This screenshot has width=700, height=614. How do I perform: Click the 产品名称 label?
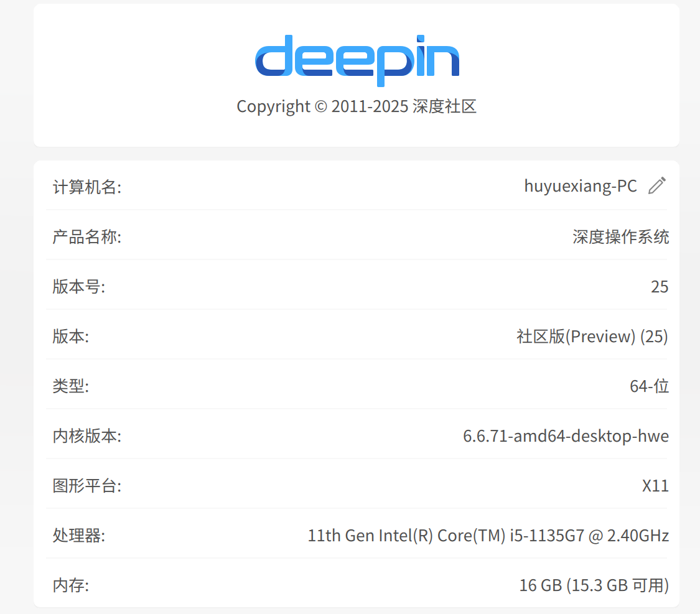tap(87, 237)
